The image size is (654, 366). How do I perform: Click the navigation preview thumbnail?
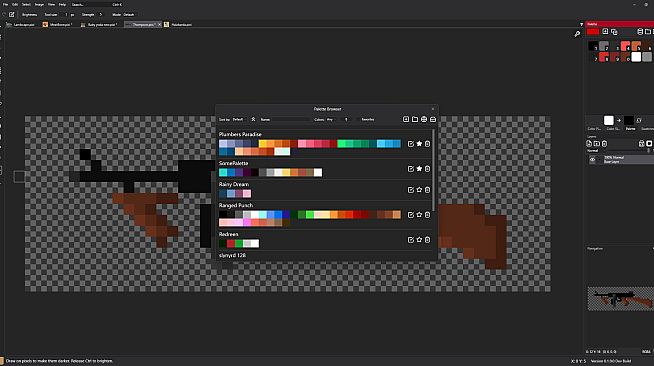(620, 298)
